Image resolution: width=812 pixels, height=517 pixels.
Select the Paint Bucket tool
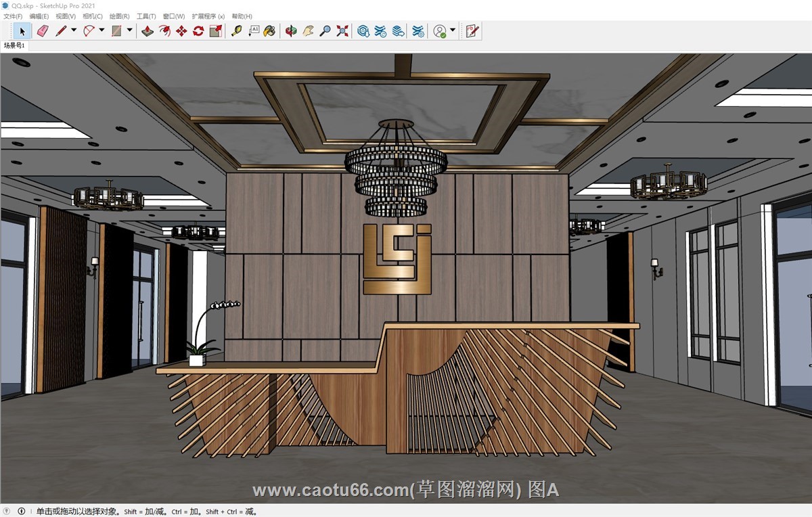pos(269,30)
